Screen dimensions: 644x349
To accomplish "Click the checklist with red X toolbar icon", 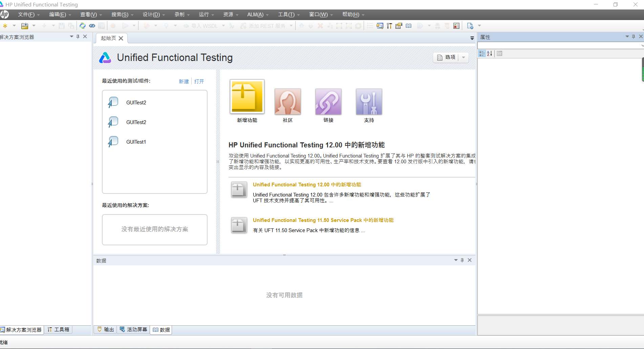I will [x=456, y=26].
